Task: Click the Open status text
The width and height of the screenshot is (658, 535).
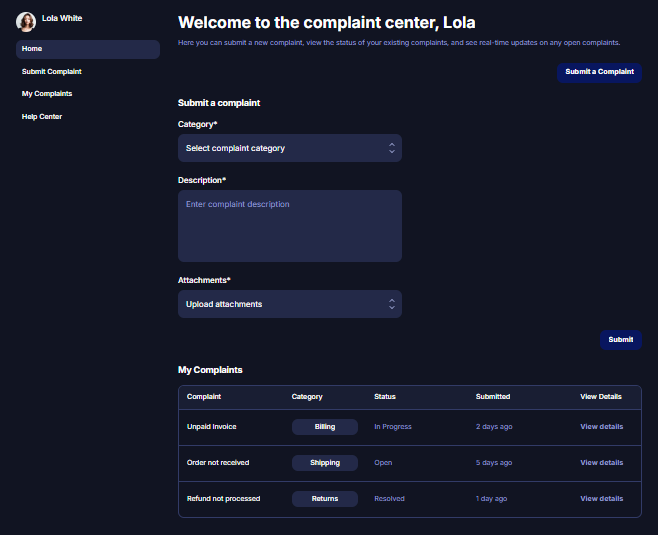Action: click(383, 463)
